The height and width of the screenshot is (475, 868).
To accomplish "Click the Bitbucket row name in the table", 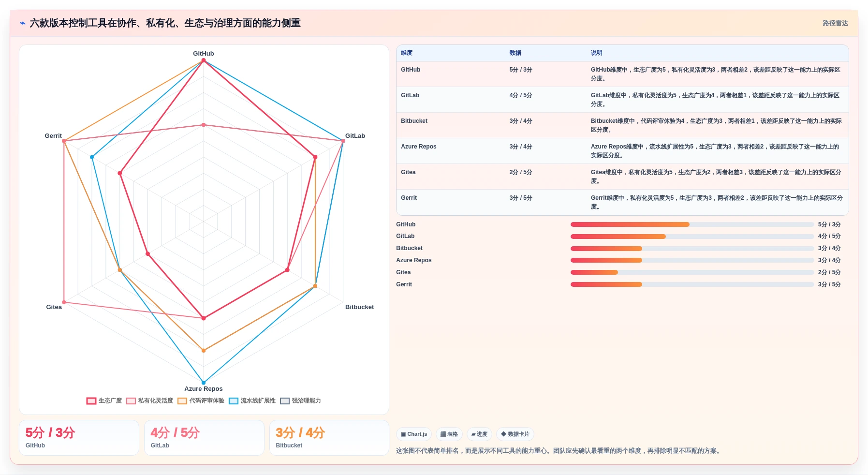I will click(414, 121).
